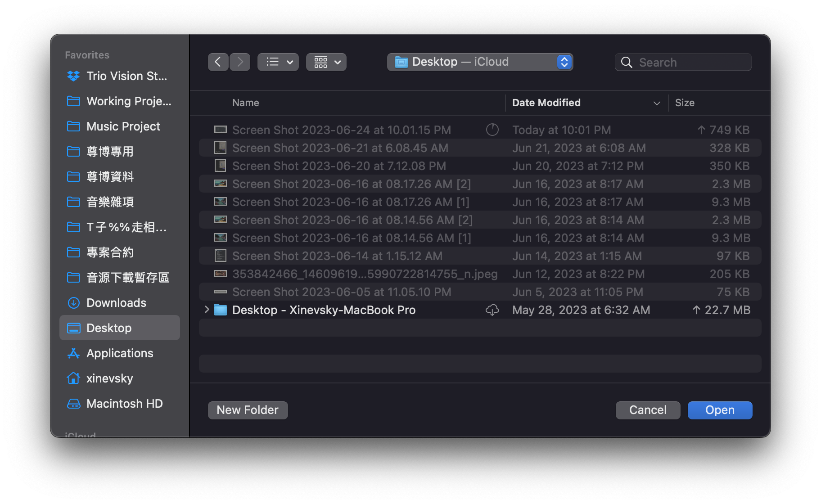Click iCloud download icon for Xinevsky-MacBook folder
821x504 pixels.
492,310
